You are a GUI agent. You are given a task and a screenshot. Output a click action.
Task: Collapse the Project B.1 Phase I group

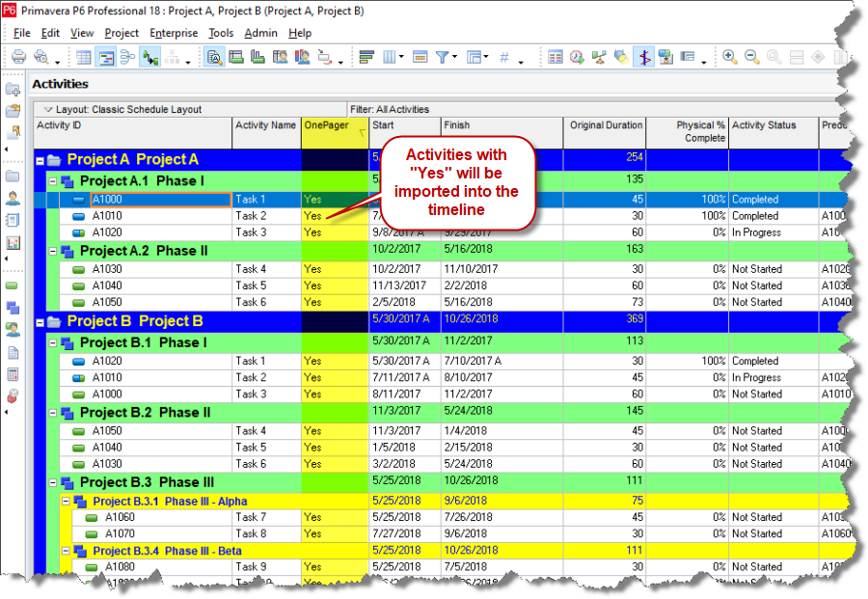tap(53, 342)
